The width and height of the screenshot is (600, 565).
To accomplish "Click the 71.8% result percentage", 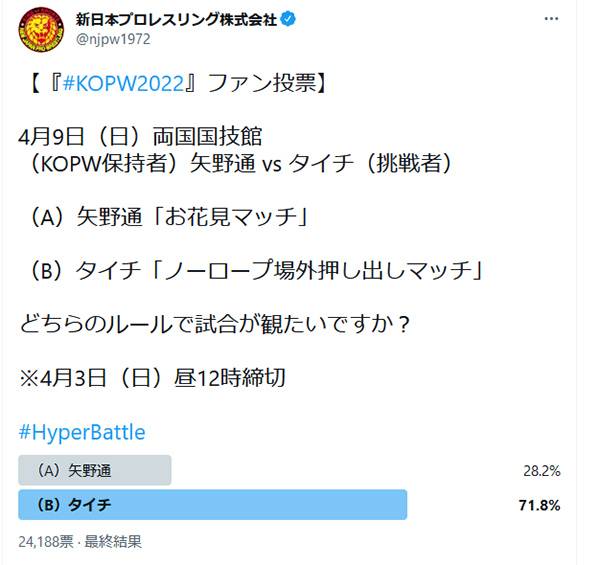I will pyautogui.click(x=540, y=505).
